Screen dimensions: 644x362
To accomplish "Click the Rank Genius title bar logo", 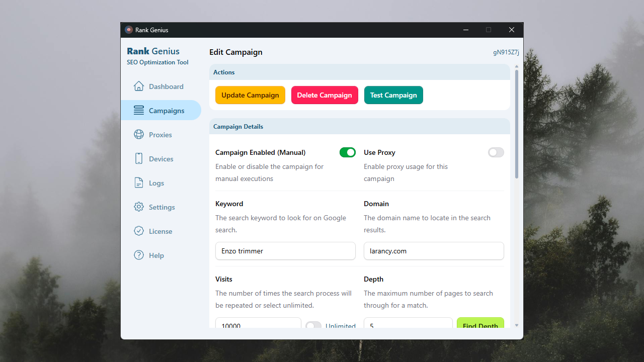I will click(129, 30).
